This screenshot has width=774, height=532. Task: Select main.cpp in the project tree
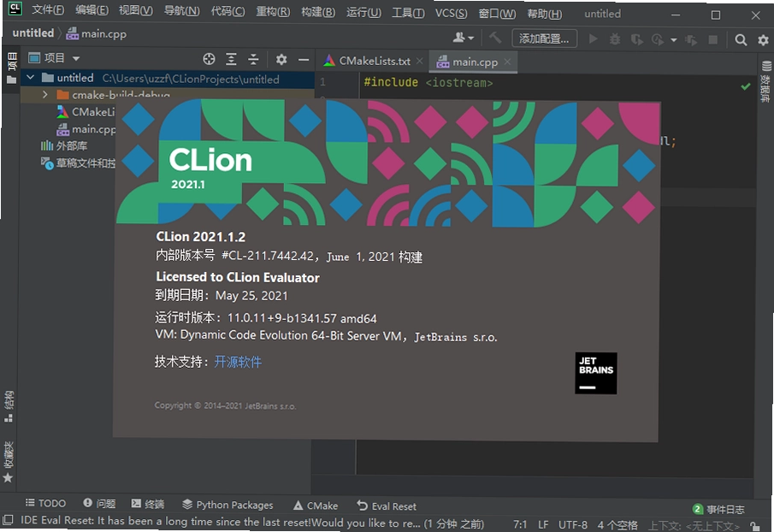(87, 129)
